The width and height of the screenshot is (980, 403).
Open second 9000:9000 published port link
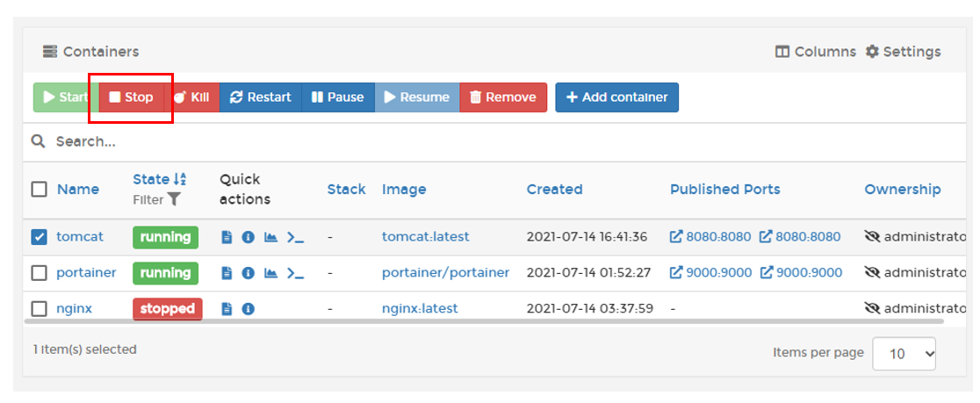tap(801, 273)
